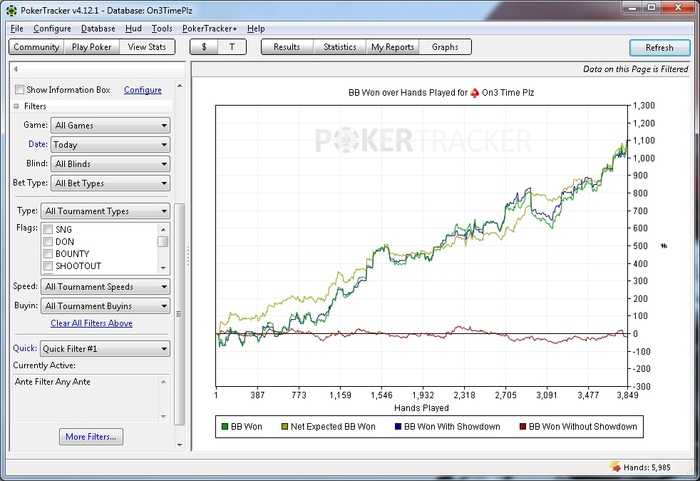Click the Date label link
Viewport: 700px width, 481px height.
[x=38, y=144]
